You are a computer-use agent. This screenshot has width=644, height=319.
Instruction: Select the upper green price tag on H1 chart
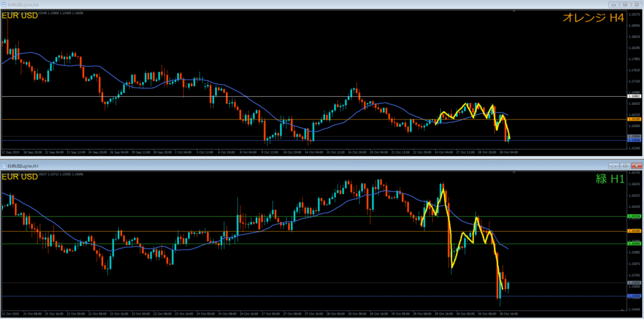pos(634,216)
